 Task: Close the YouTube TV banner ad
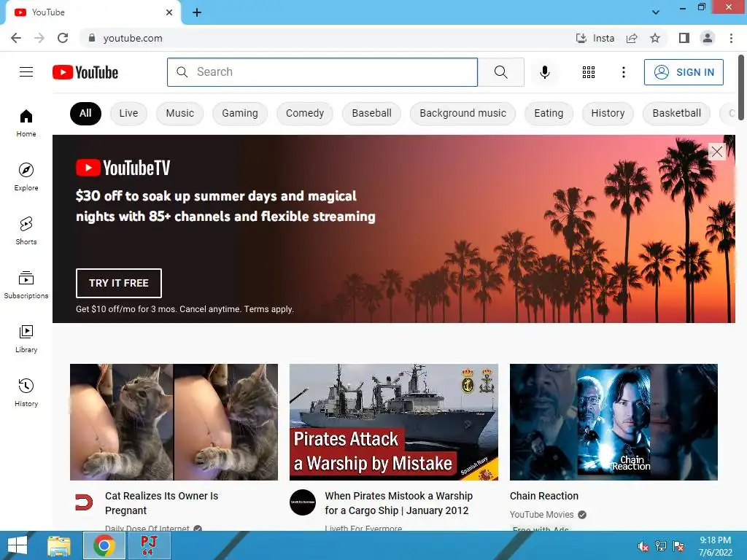(716, 152)
